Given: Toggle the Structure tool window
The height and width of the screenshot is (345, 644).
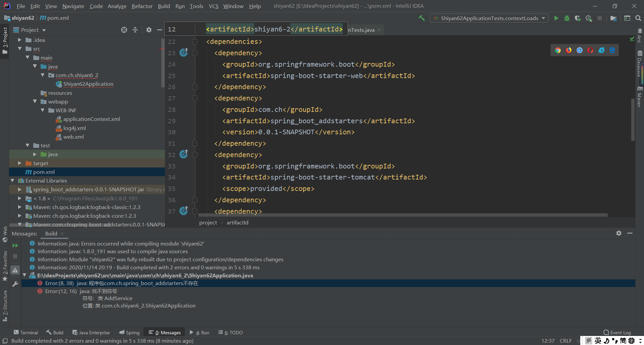Looking at the screenshot, I should point(5,306).
